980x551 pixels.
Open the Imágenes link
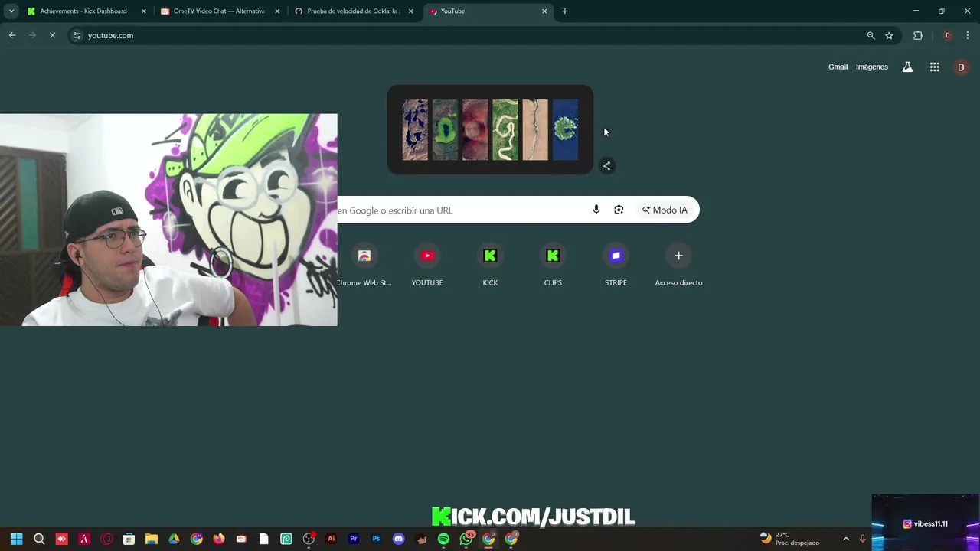click(x=871, y=67)
